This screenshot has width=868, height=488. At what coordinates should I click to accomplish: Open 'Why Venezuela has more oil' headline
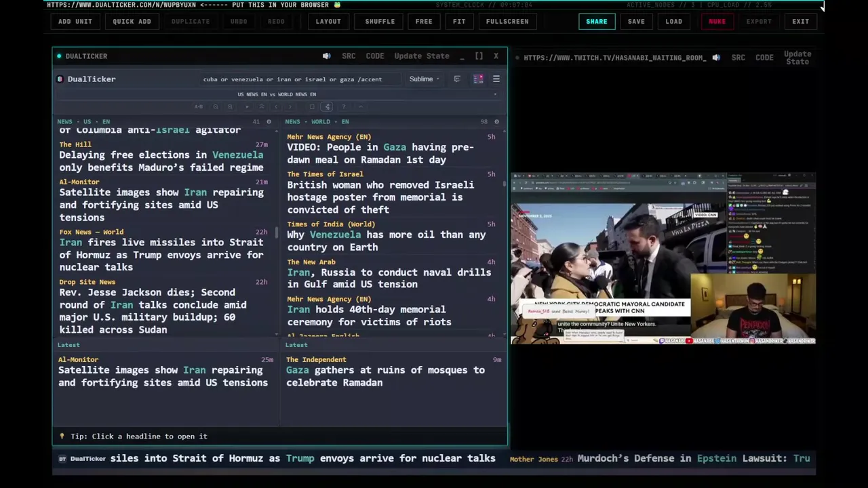pos(387,241)
